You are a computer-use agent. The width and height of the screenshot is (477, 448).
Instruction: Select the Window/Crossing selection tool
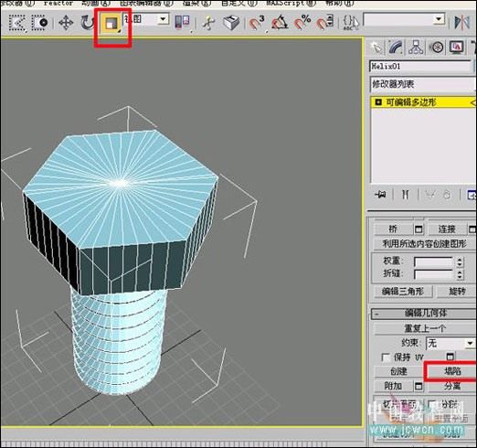40,22
